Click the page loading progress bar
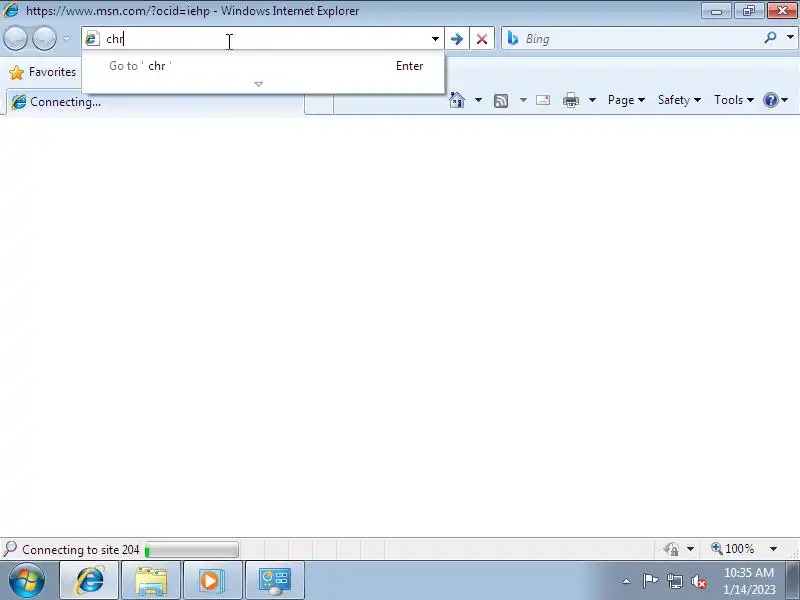Screen dimensions: 800x600 click(191, 549)
